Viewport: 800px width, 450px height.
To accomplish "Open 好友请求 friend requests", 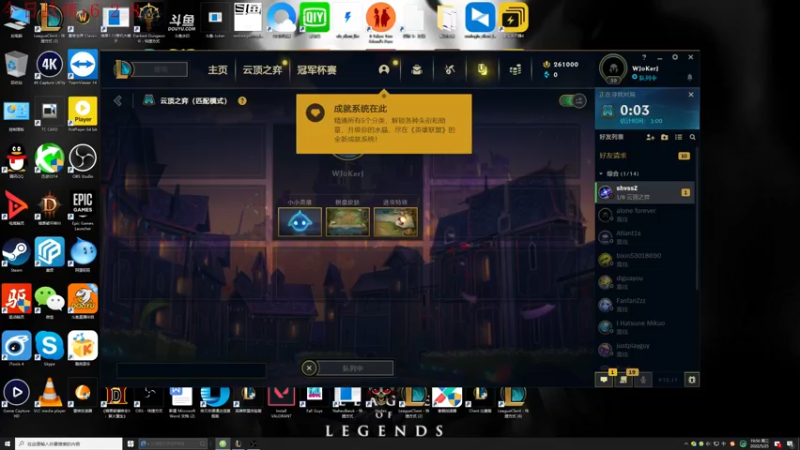I will pyautogui.click(x=645, y=156).
